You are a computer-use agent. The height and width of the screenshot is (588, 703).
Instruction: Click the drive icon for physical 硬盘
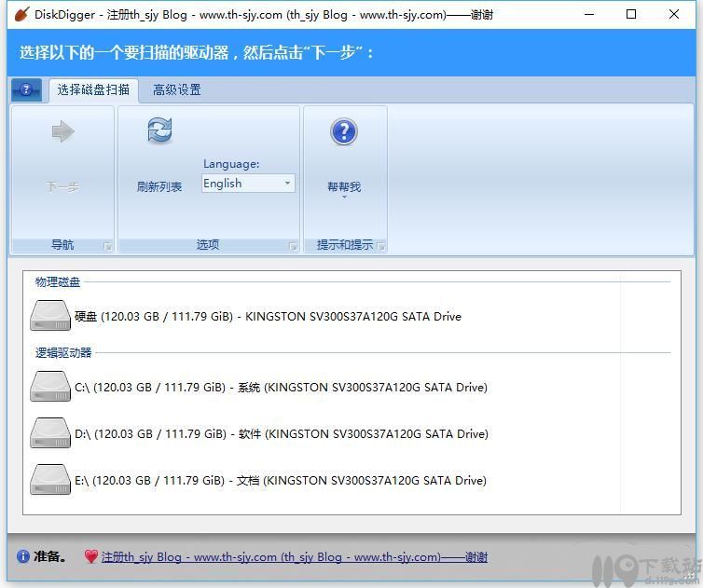tap(50, 316)
